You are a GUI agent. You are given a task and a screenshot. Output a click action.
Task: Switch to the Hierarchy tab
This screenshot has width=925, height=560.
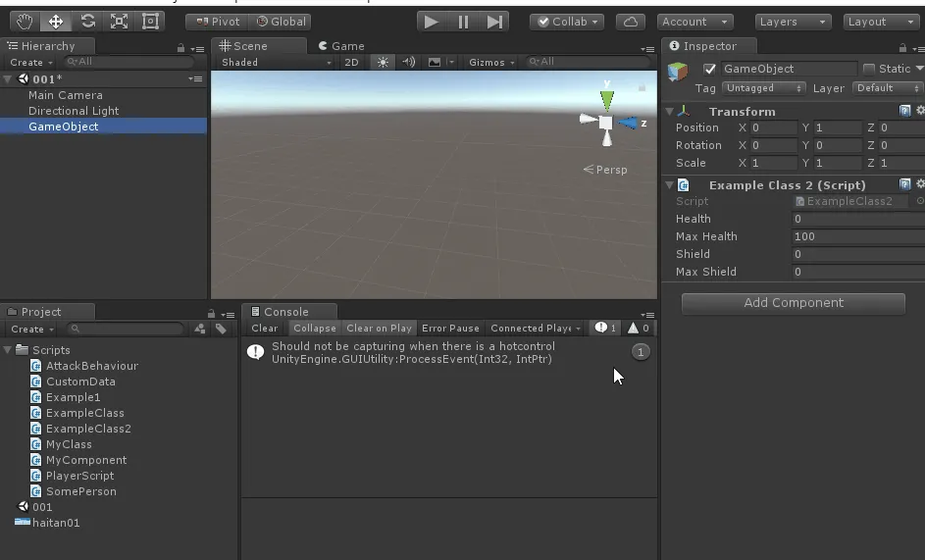tap(47, 46)
